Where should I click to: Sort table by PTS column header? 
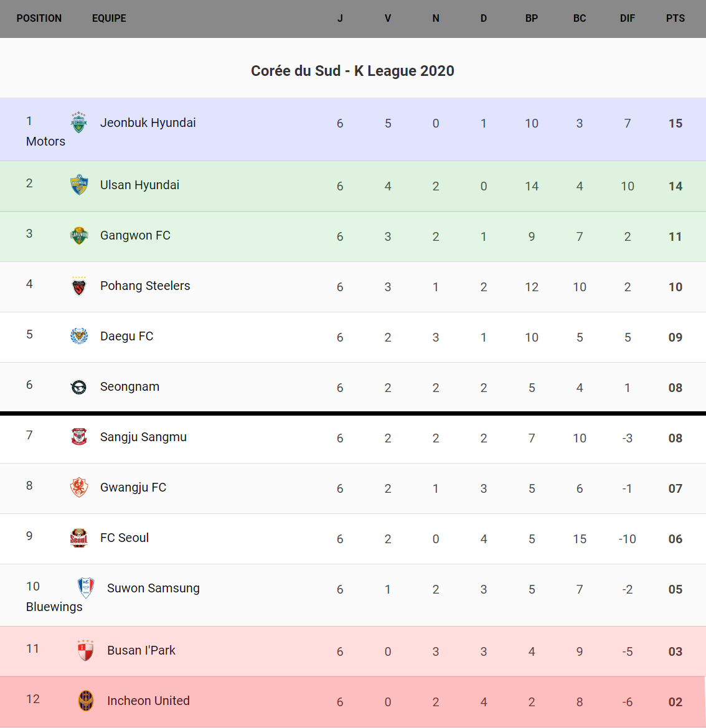coord(675,19)
